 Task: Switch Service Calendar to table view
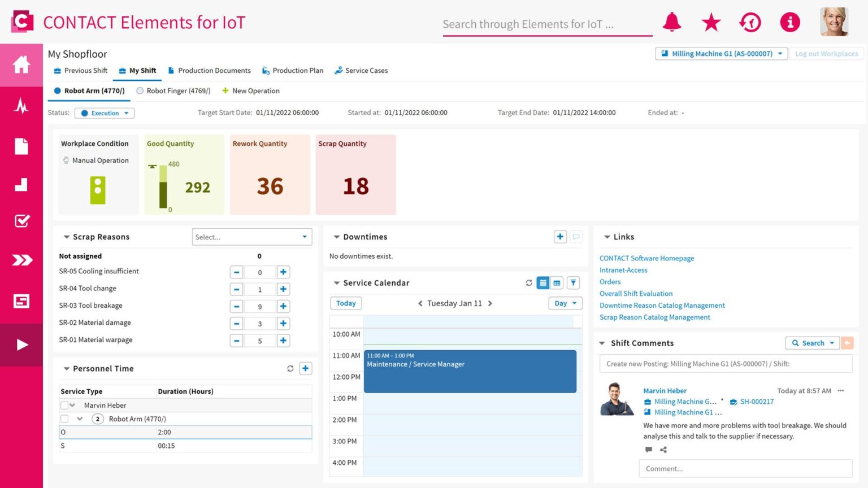[557, 282]
